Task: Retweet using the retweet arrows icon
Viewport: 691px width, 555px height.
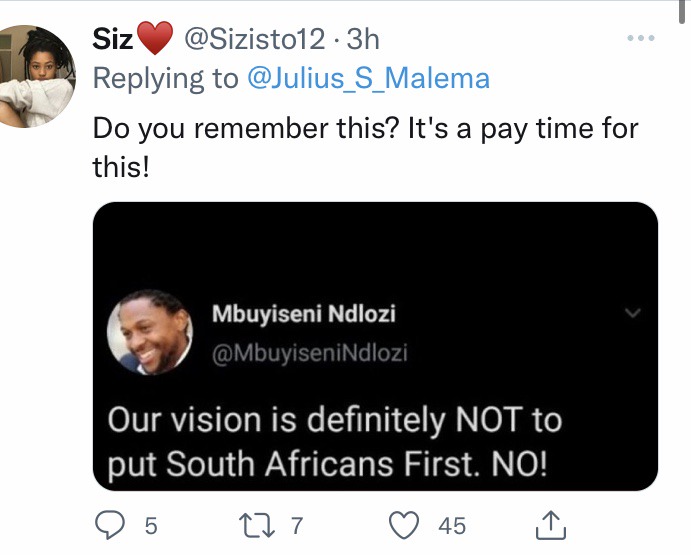Action: pos(257,525)
